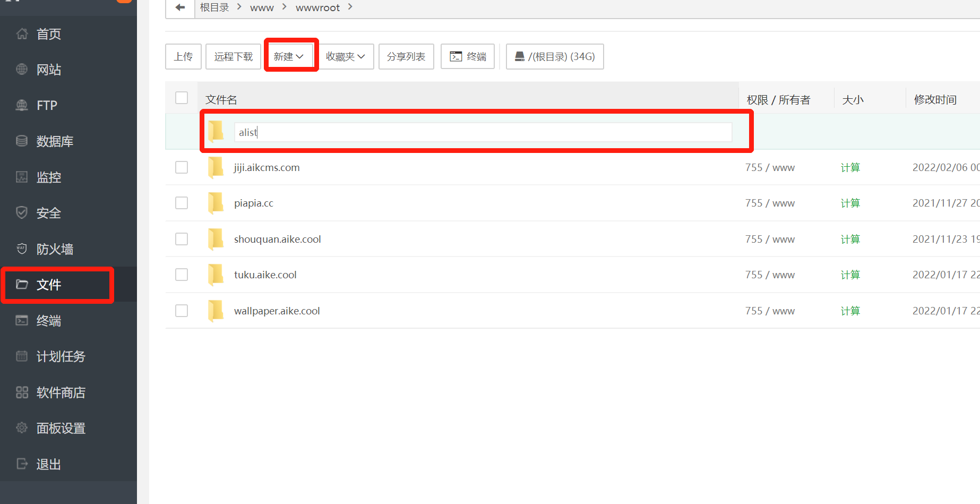Toggle the select-all checkbox in header
Viewport: 980px width, 504px height.
182,98
